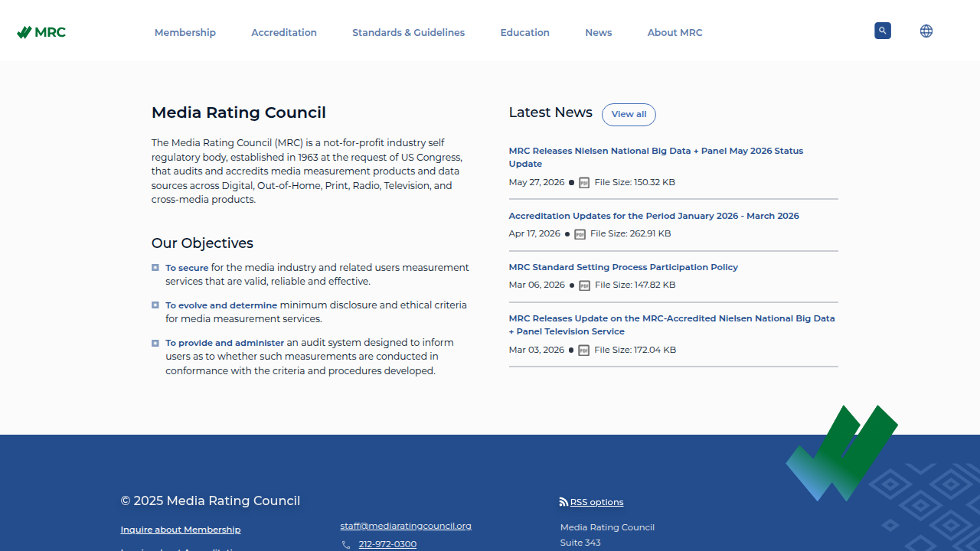Click "To evolve and determine" objective text
The image size is (980, 551).
point(221,305)
